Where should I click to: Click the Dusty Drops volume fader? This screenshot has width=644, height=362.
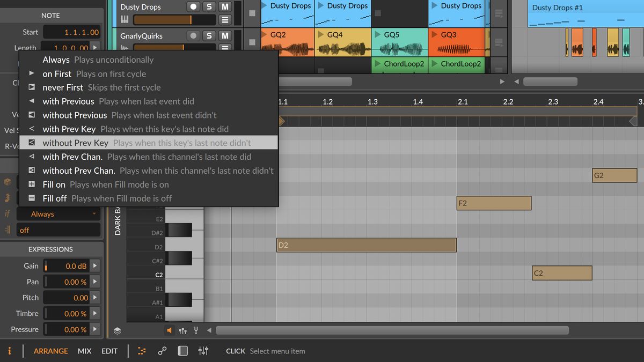click(174, 20)
